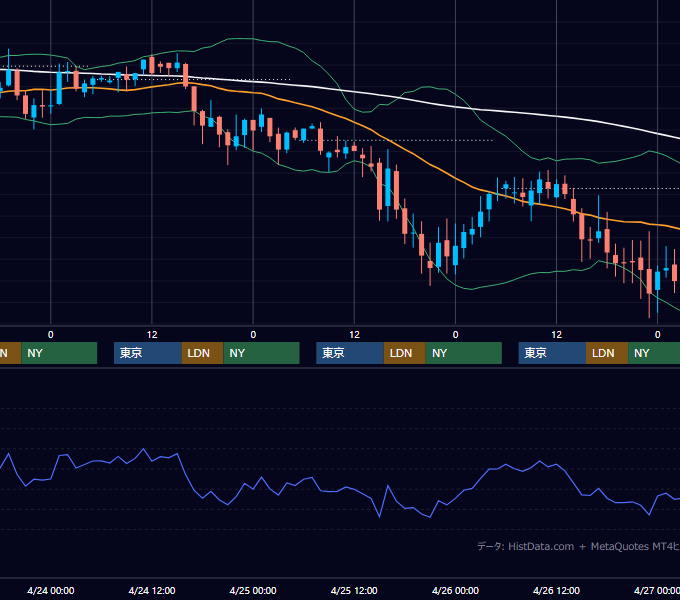Click the hour label 12 above 4/26 東京 block
This screenshot has width=680, height=600.
[556, 335]
